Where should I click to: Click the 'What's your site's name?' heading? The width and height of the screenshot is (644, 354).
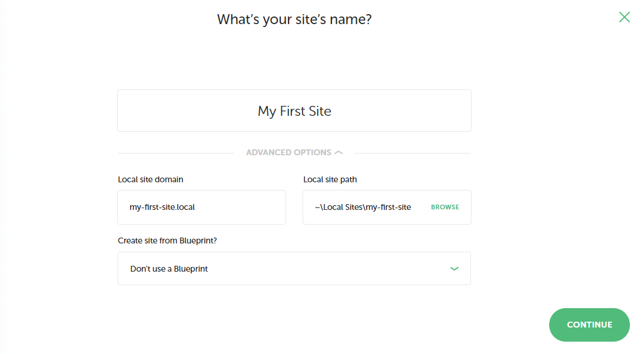[x=294, y=19]
